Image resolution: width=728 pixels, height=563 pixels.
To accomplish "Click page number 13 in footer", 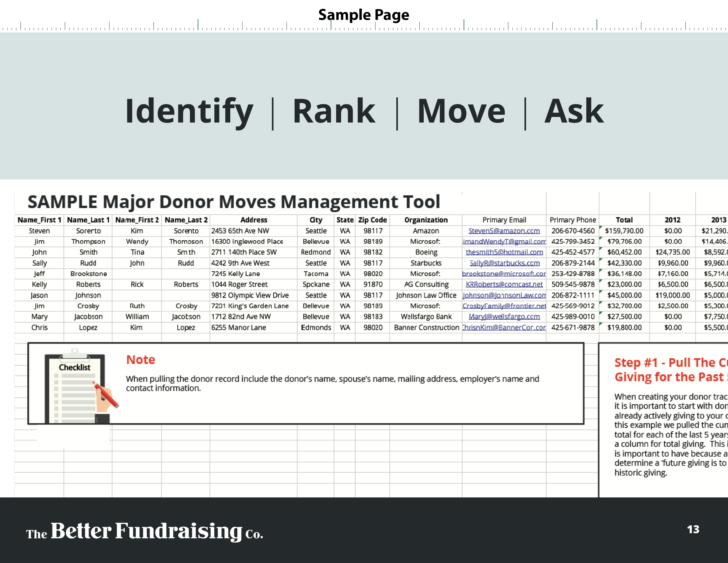I will (693, 529).
